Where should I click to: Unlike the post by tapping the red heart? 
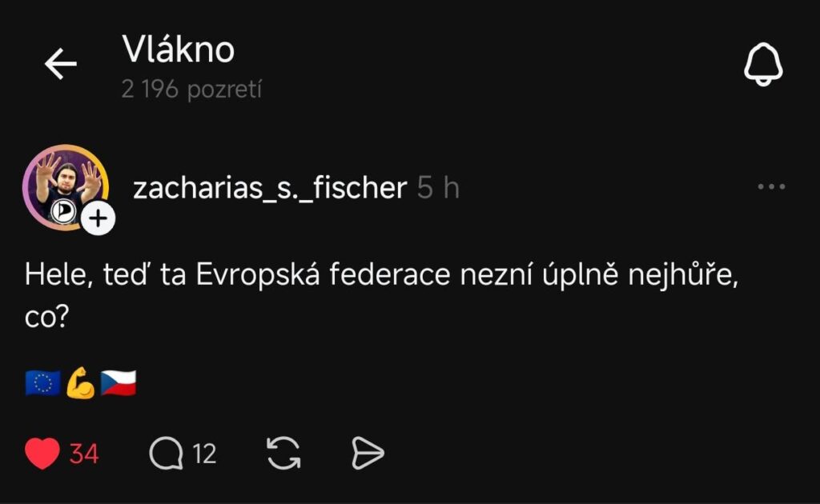coord(40,454)
